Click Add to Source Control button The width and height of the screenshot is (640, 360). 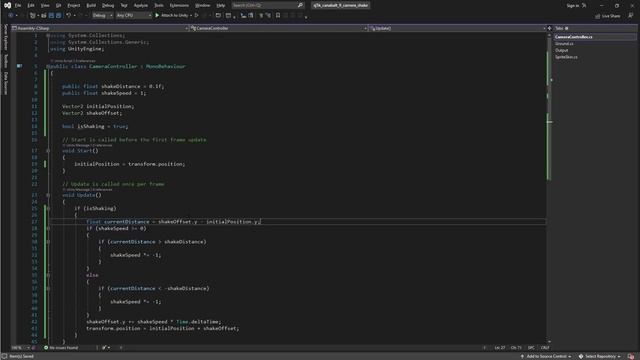545,356
